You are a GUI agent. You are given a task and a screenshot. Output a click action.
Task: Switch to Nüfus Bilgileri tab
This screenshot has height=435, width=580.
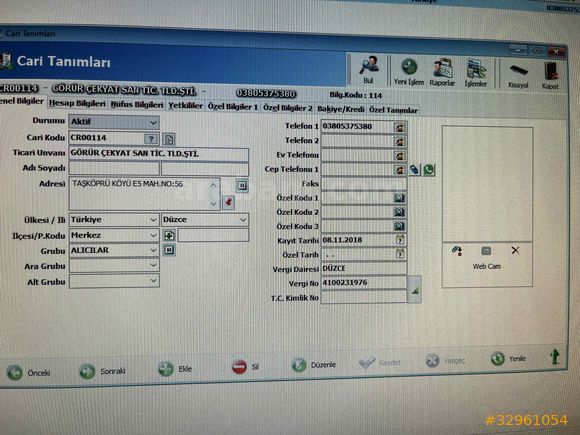[137, 105]
